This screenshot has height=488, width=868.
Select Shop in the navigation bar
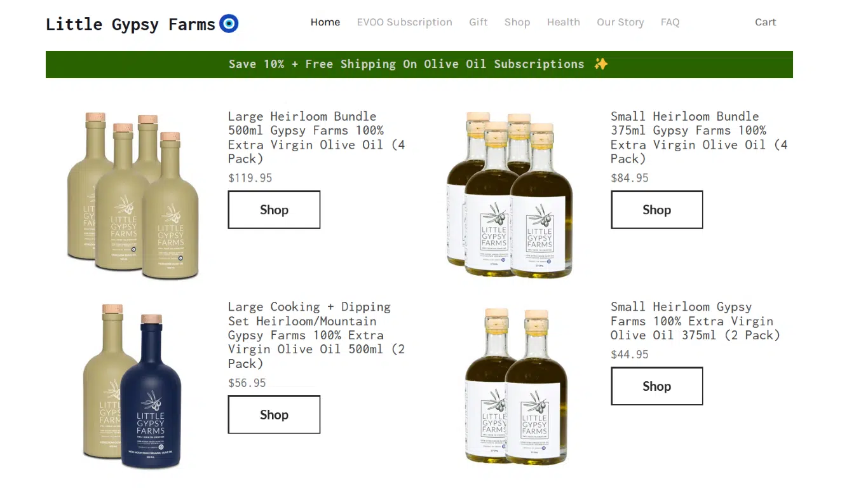tap(517, 22)
